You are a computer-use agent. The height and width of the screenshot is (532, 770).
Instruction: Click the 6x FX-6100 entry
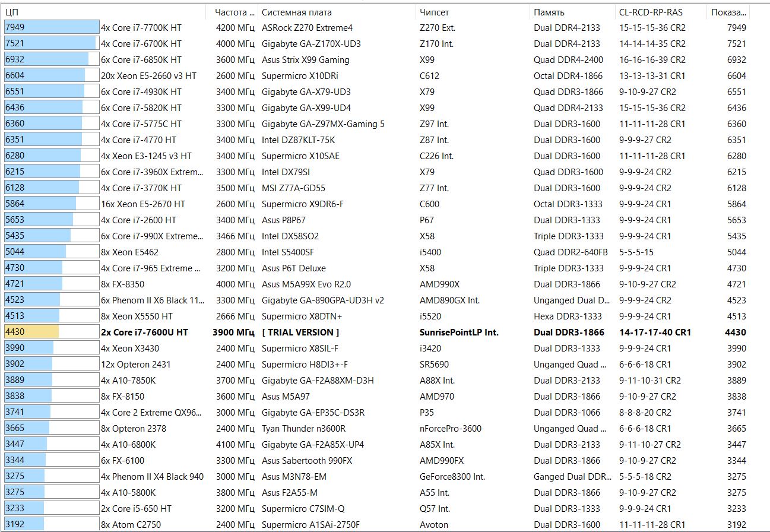click(x=122, y=461)
